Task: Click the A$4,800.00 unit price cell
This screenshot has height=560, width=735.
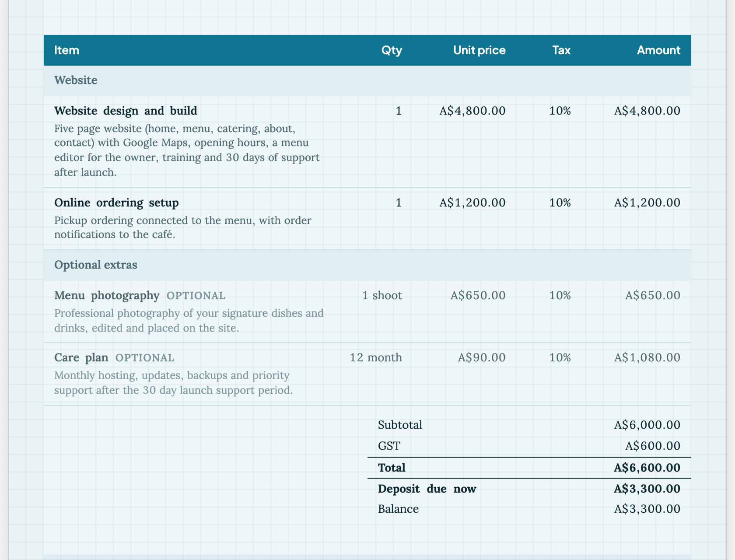Action: (472, 111)
